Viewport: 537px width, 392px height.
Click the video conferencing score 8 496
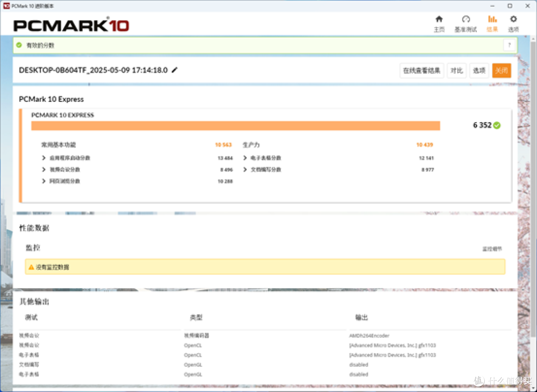[226, 169]
